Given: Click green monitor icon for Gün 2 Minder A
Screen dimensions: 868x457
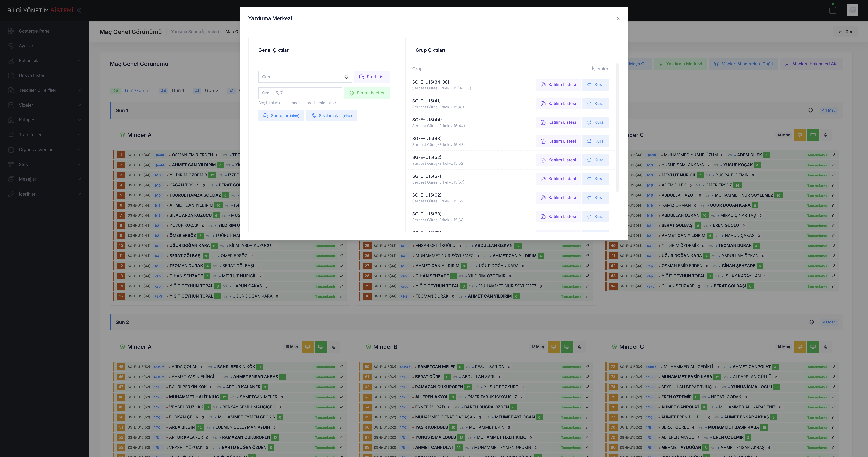Looking at the screenshot, I should click(321, 347).
